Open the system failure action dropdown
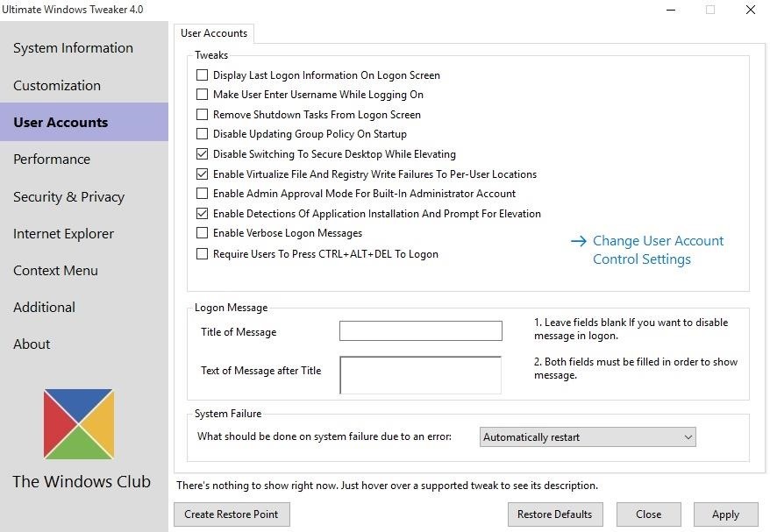Screen dimensions: 770x532 point(588,436)
